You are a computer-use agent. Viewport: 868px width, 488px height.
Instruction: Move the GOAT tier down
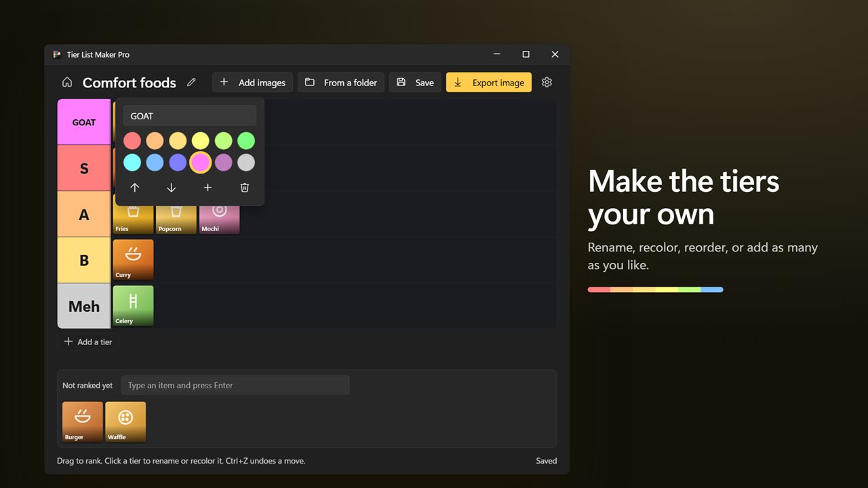[x=171, y=188]
